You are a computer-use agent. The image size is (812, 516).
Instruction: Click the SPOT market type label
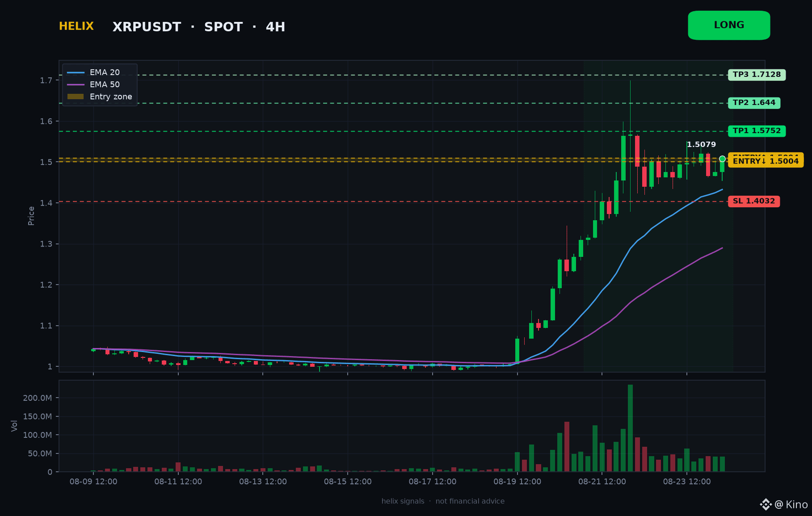[223, 27]
